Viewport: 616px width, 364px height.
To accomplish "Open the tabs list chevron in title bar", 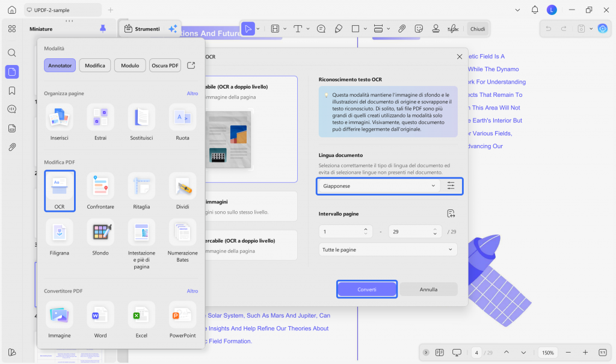I will click(x=517, y=10).
